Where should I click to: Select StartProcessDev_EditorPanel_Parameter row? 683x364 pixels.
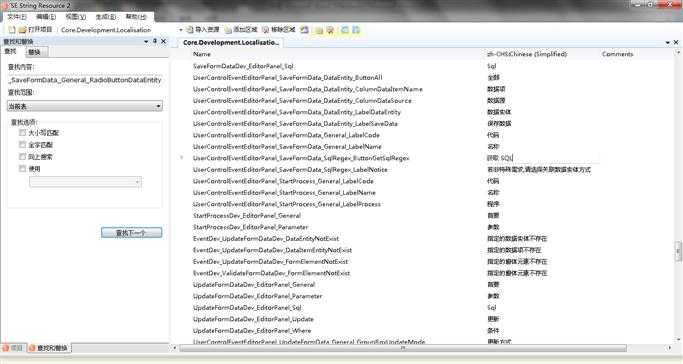coord(250,227)
